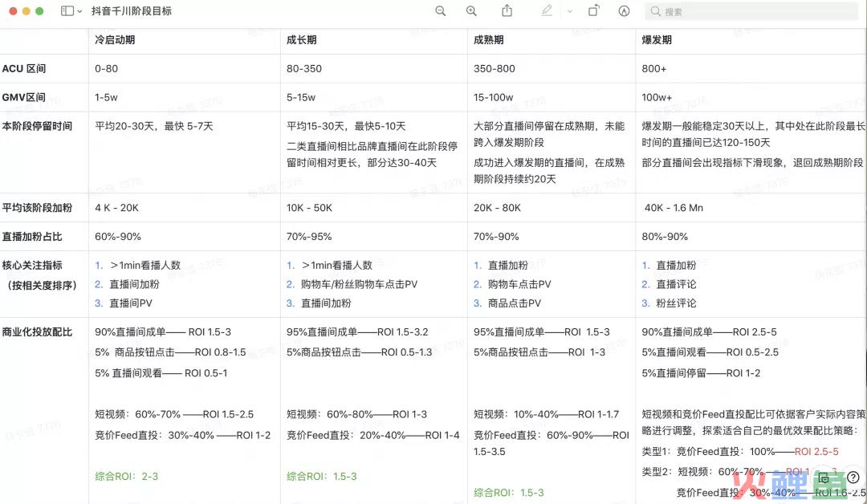Click the 商业化投放配比 row label
Screen dimensions: 867x504
pyautogui.click(x=37, y=332)
